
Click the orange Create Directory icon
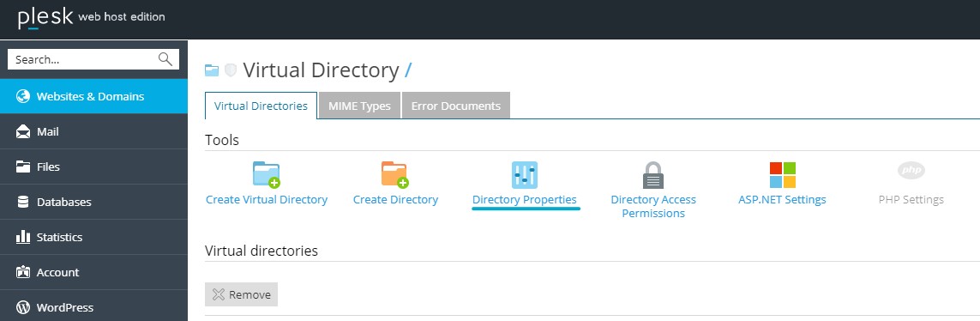click(x=394, y=174)
